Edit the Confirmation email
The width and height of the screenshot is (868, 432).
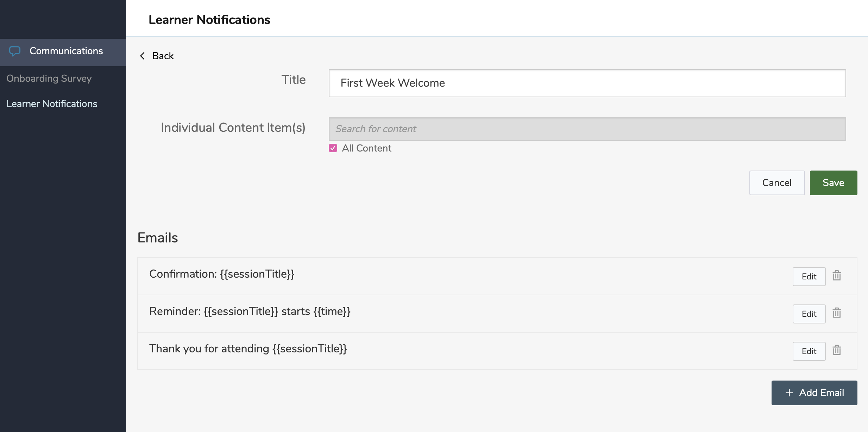click(x=809, y=277)
